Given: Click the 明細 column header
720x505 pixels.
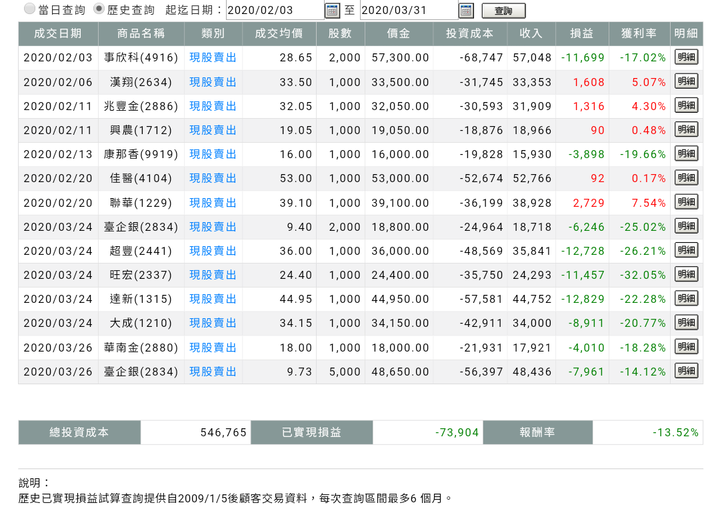Looking at the screenshot, I should click(686, 34).
